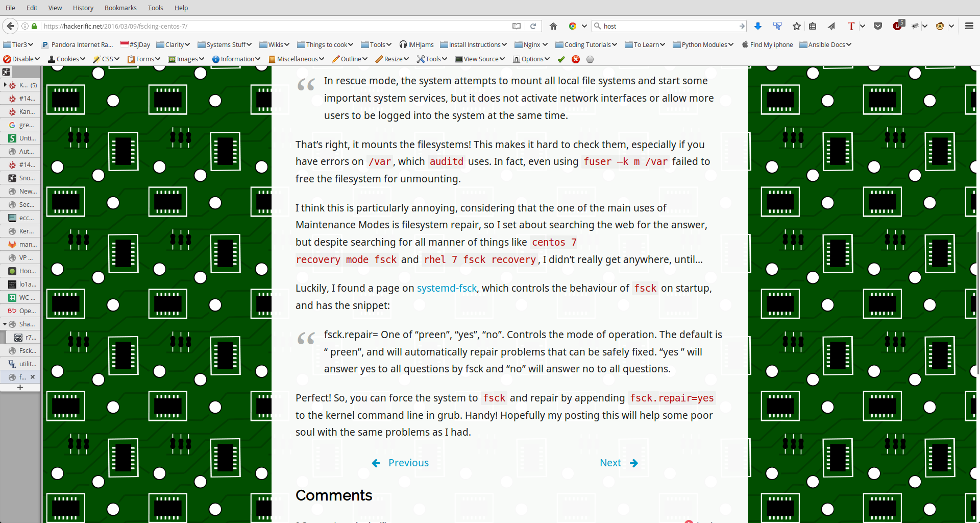Click the paper plane send icon
The image size is (980, 523).
[831, 26]
